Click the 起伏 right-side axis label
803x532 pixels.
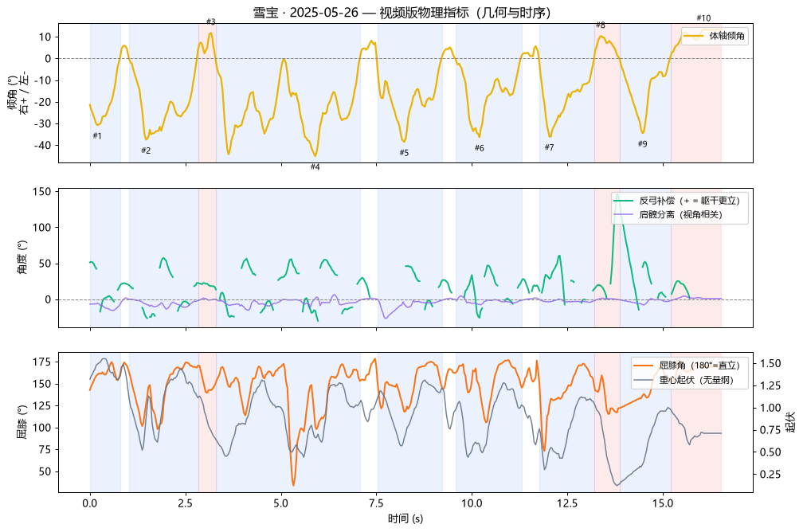[791, 422]
